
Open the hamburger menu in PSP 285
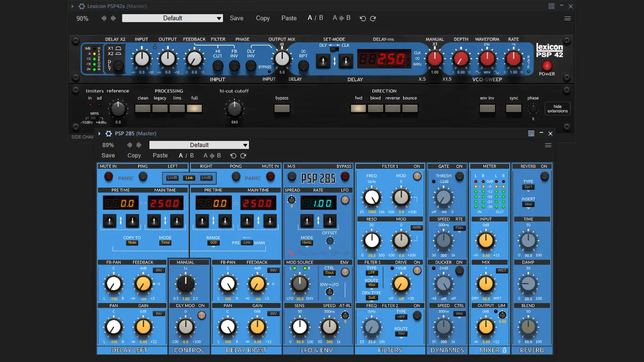tap(548, 145)
